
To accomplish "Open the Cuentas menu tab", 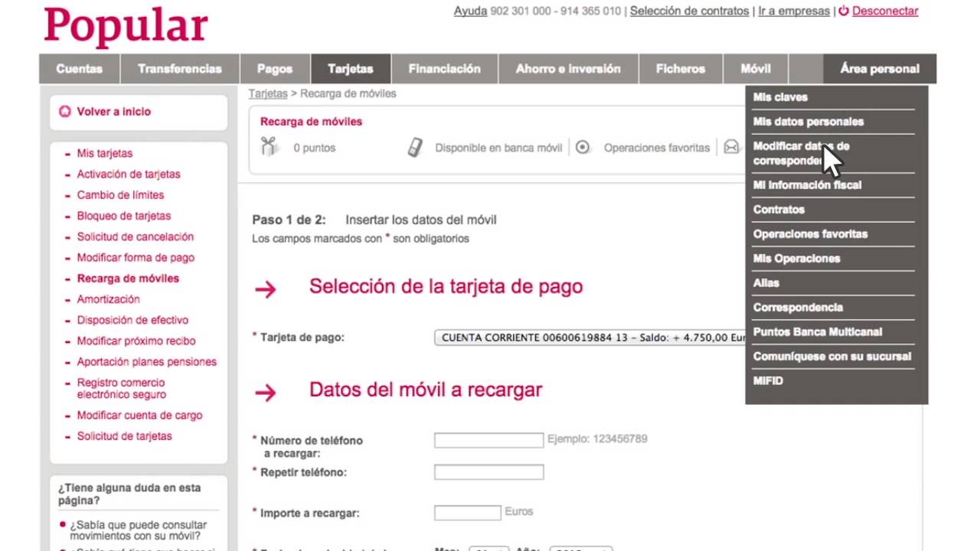I will [79, 69].
